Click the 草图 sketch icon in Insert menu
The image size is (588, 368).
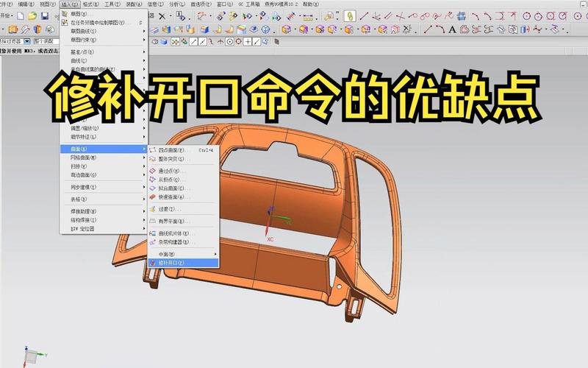click(x=65, y=14)
